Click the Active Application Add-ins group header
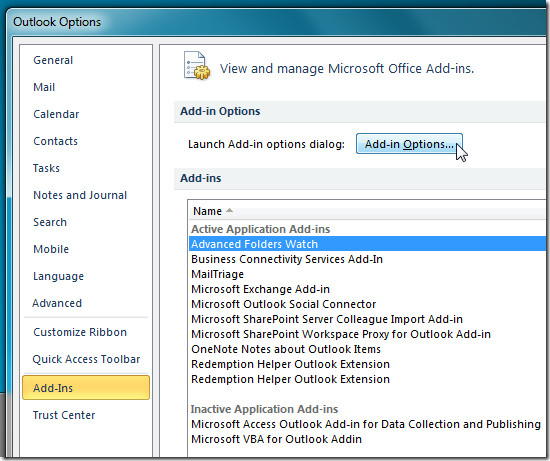Image resolution: width=550 pixels, height=461 pixels. (x=260, y=229)
